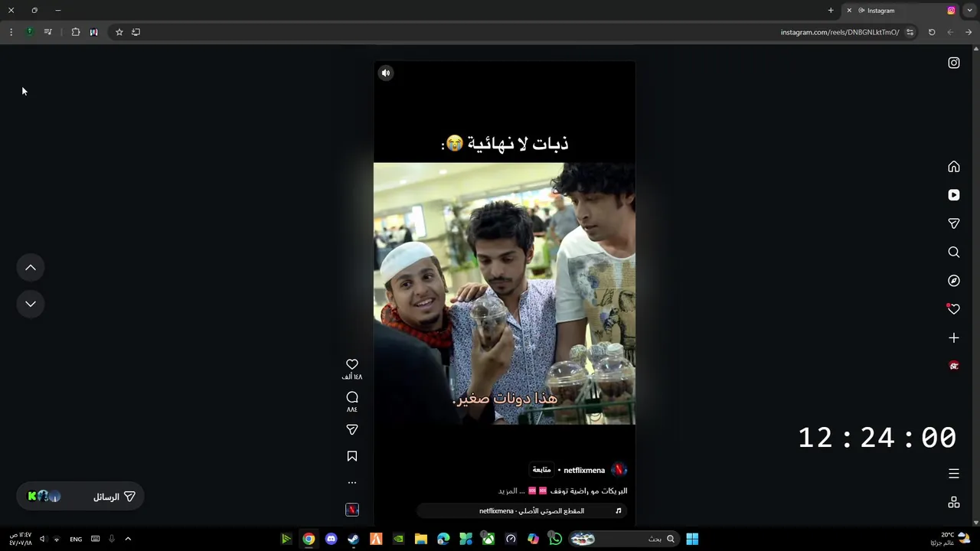Follow netflixmena with متابعة button

click(541, 470)
